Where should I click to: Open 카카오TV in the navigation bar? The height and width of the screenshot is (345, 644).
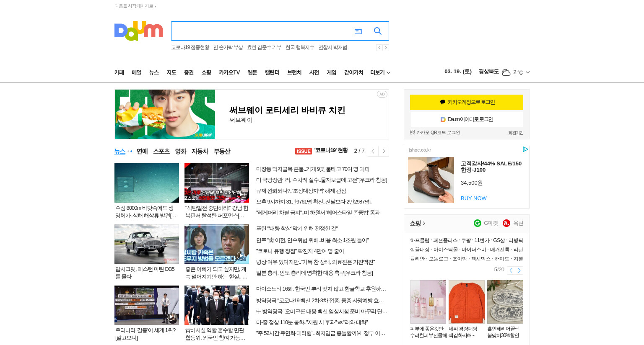pos(229,72)
